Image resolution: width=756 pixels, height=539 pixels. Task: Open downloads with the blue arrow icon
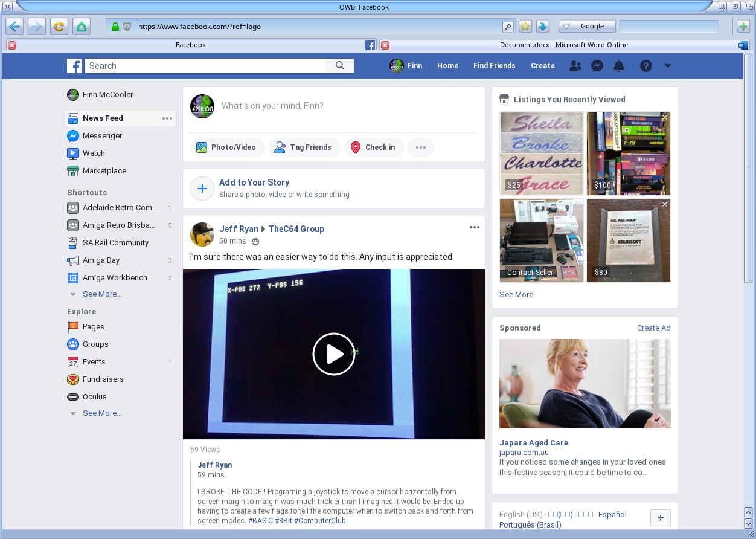(542, 26)
